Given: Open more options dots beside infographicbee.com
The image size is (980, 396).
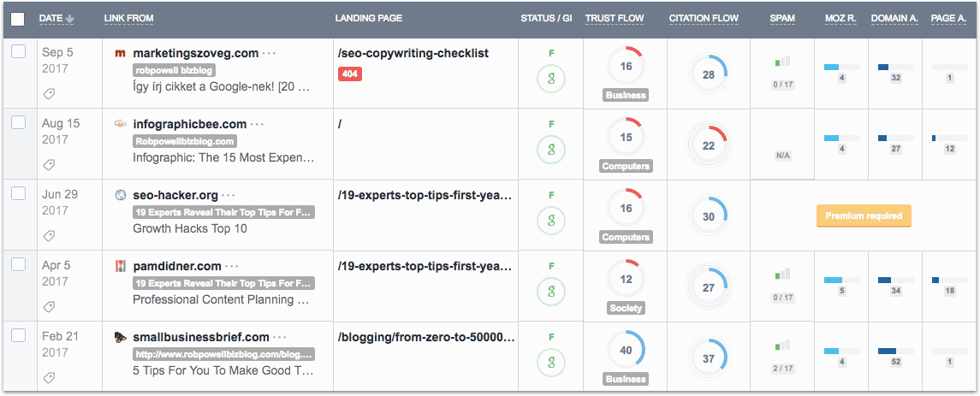Looking at the screenshot, I should [257, 124].
